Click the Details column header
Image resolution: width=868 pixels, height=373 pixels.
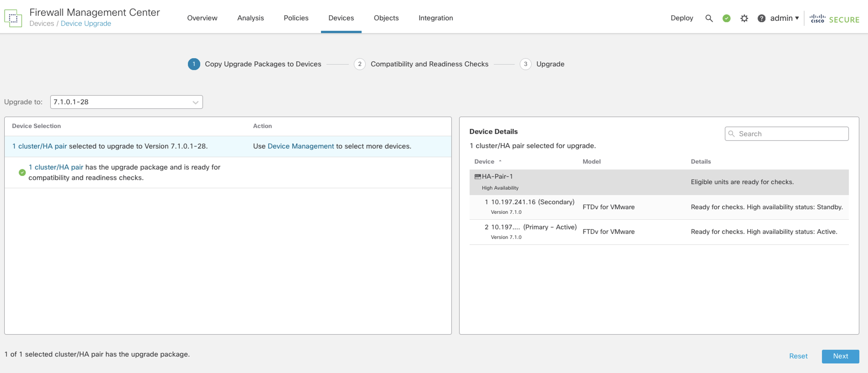pyautogui.click(x=701, y=162)
